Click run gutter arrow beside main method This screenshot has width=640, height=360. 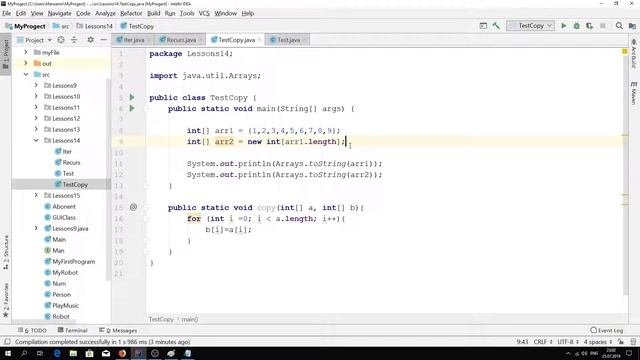pos(132,109)
